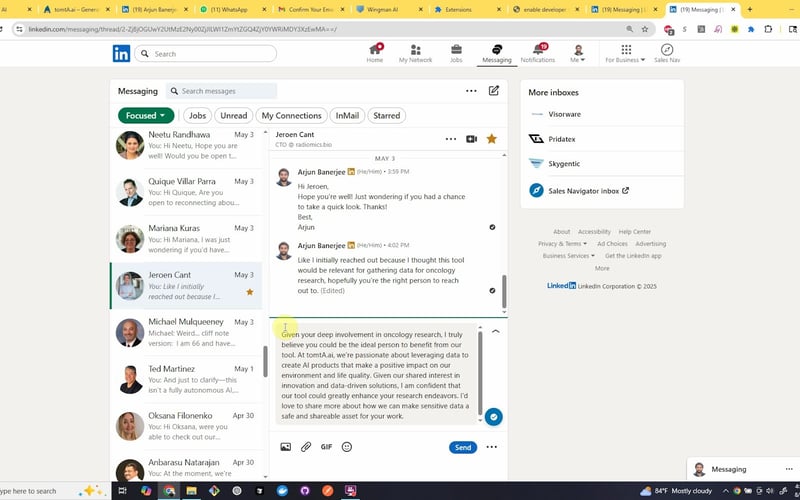Expand the Focused inbox dropdown

click(146, 115)
